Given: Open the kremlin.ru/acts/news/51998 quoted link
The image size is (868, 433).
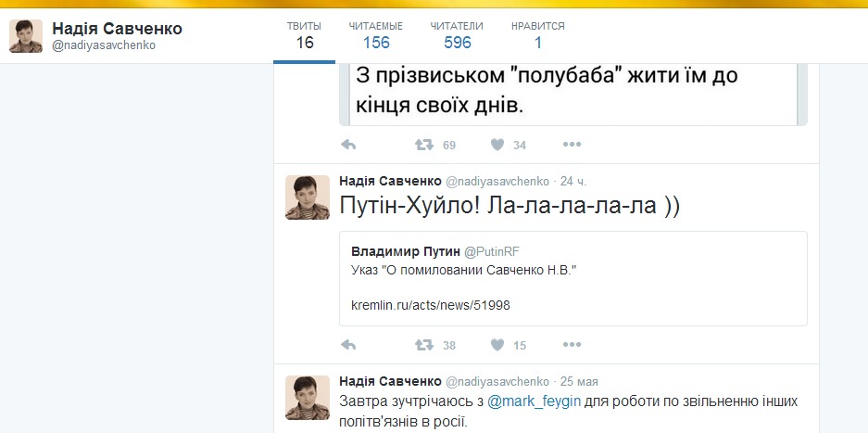Looking at the screenshot, I should tap(430, 305).
